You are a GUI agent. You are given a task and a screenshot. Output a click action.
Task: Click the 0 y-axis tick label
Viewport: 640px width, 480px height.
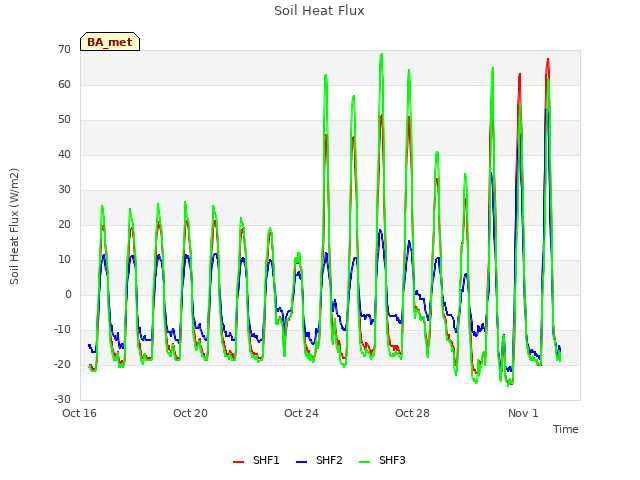[68, 295]
